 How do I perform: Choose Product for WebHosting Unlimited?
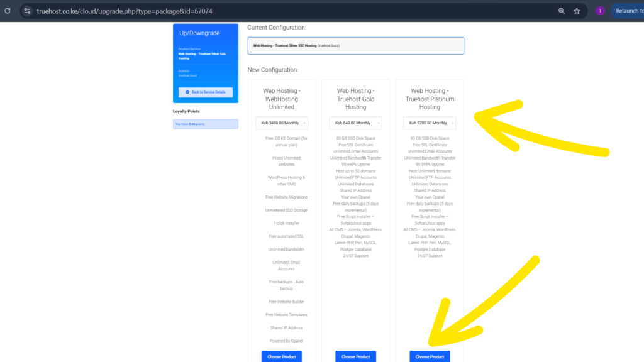click(x=282, y=357)
